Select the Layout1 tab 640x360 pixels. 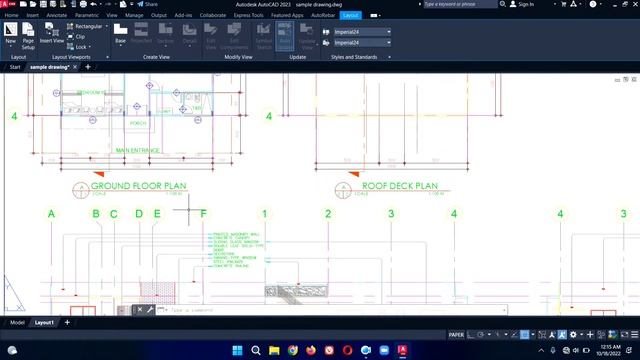coord(44,322)
